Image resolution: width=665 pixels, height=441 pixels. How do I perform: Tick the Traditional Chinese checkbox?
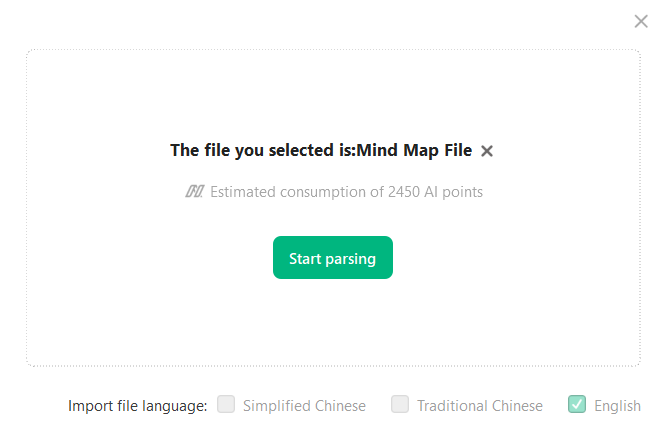[400, 405]
